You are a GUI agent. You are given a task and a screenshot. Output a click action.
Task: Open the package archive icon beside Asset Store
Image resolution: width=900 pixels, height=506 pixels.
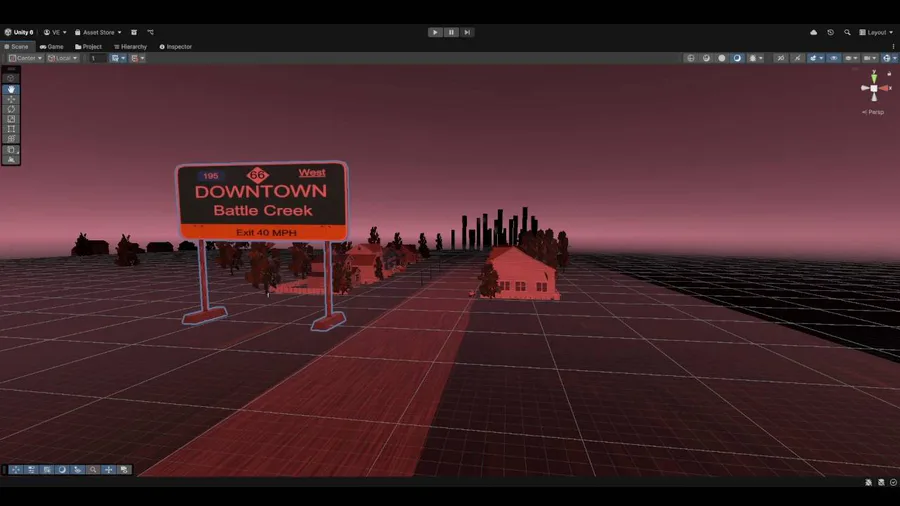point(134,32)
